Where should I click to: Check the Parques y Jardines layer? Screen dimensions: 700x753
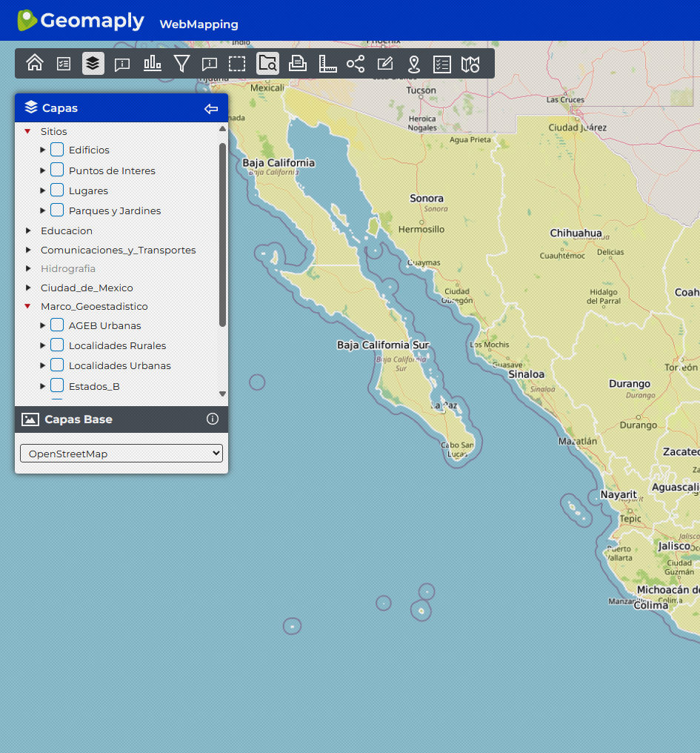(x=57, y=210)
